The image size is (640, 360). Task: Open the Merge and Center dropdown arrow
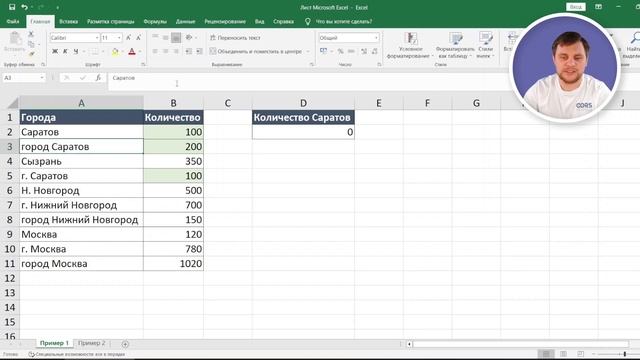pyautogui.click(x=308, y=51)
